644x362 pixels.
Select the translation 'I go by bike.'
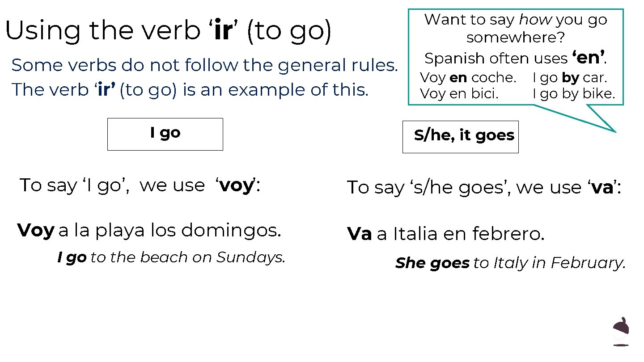pos(574,94)
